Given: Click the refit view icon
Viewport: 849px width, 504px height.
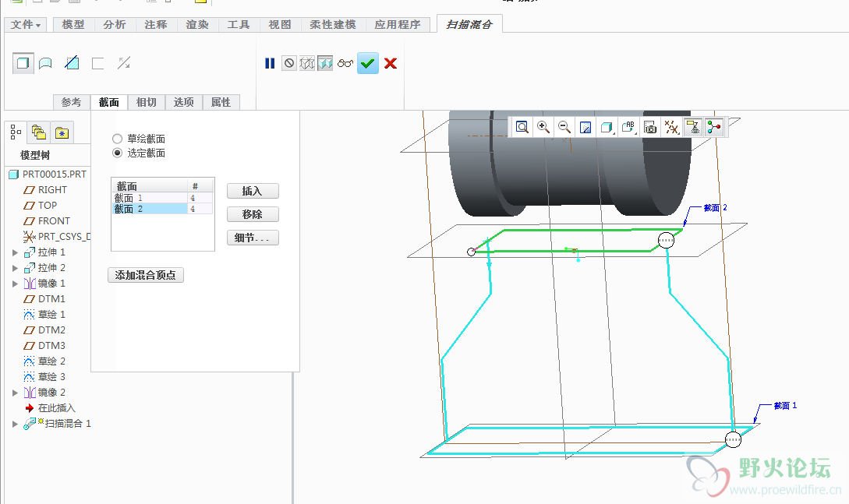Looking at the screenshot, I should (x=522, y=127).
